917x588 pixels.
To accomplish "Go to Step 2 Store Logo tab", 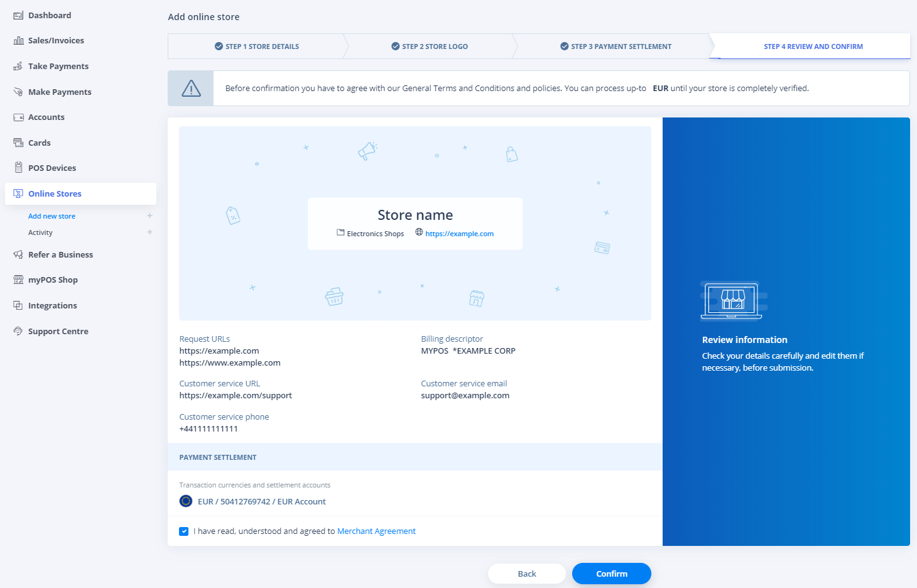I will [430, 46].
